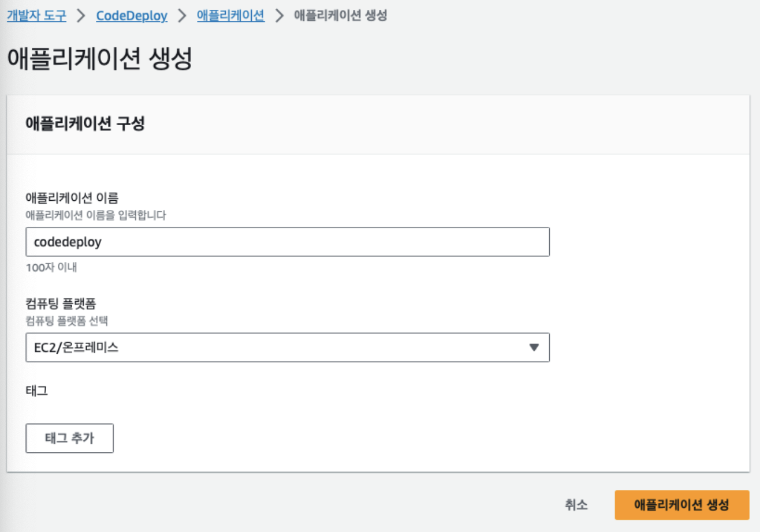This screenshot has width=760, height=532.
Task: Click the 취소 button
Action: click(576, 505)
